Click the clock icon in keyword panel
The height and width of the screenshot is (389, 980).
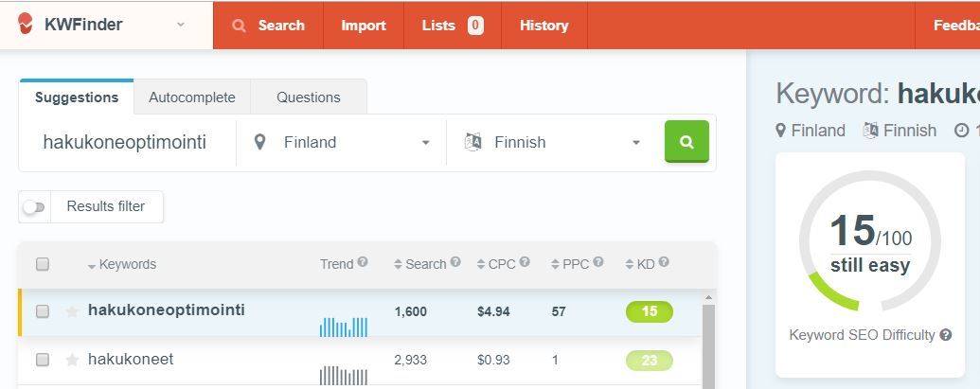(x=961, y=131)
